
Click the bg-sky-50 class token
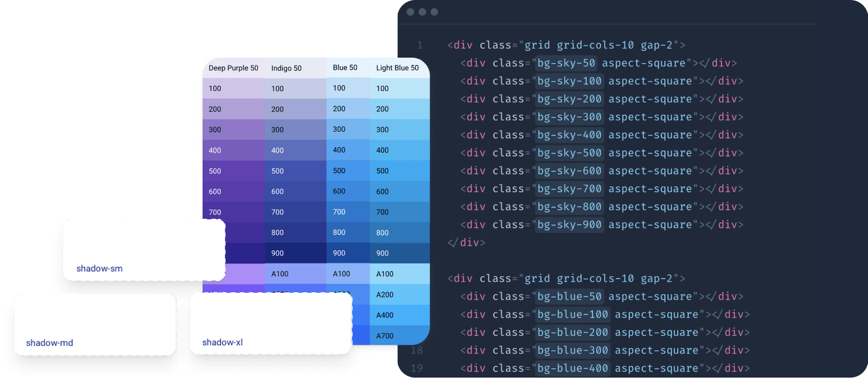pyautogui.click(x=566, y=63)
